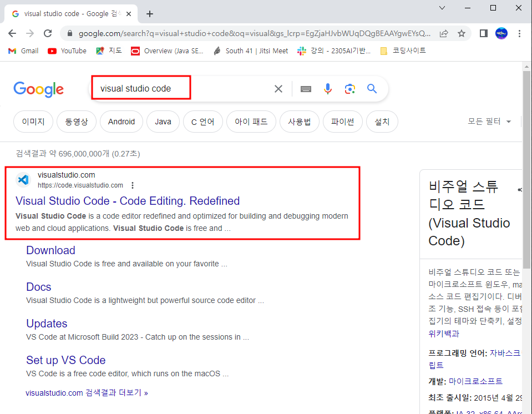Open the 자바스크립트 programming language link

[x=504, y=354]
